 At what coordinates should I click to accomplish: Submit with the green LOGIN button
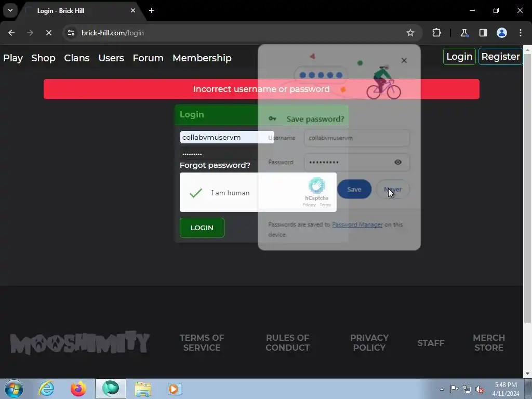tap(202, 228)
